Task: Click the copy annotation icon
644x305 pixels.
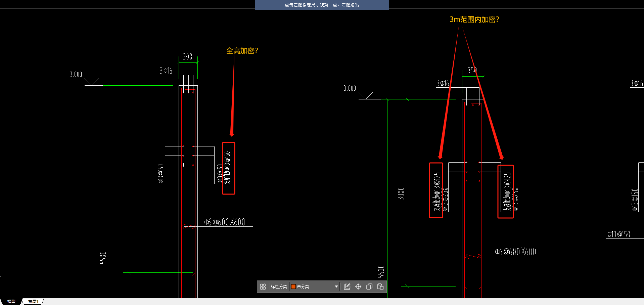Action: click(x=369, y=287)
